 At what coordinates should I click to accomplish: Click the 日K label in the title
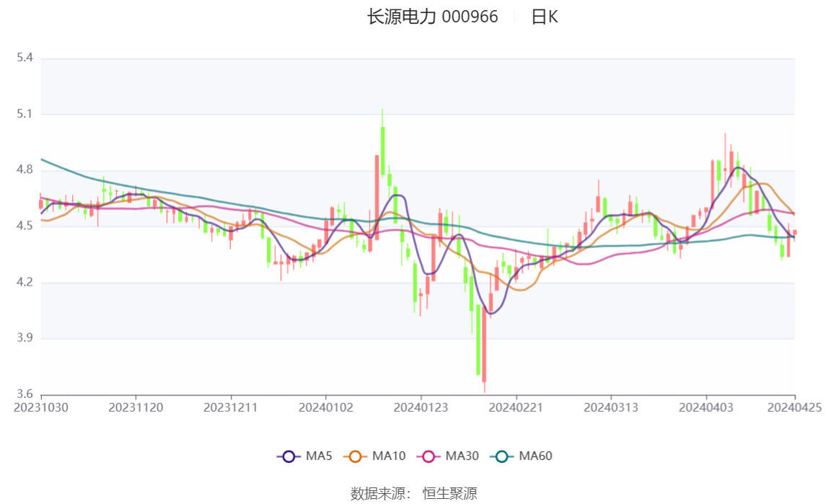(x=545, y=17)
